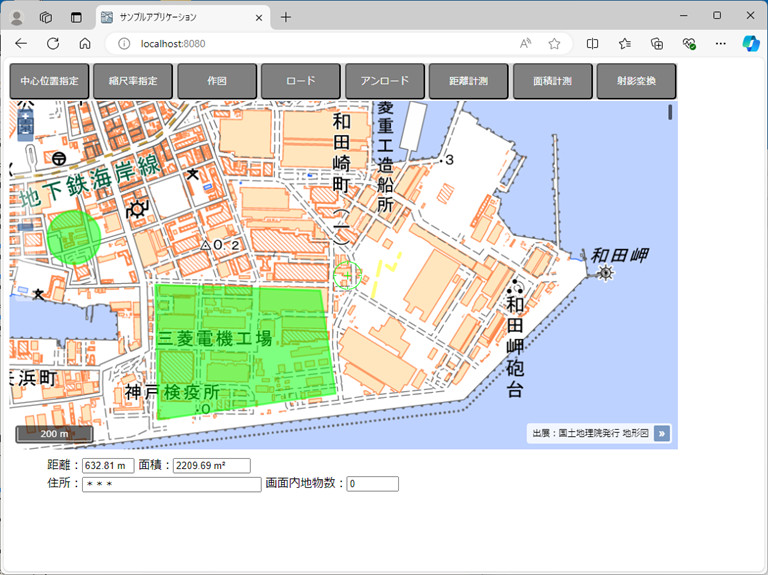Click the 画面内地物数 count field
The image size is (768, 575).
pos(372,484)
